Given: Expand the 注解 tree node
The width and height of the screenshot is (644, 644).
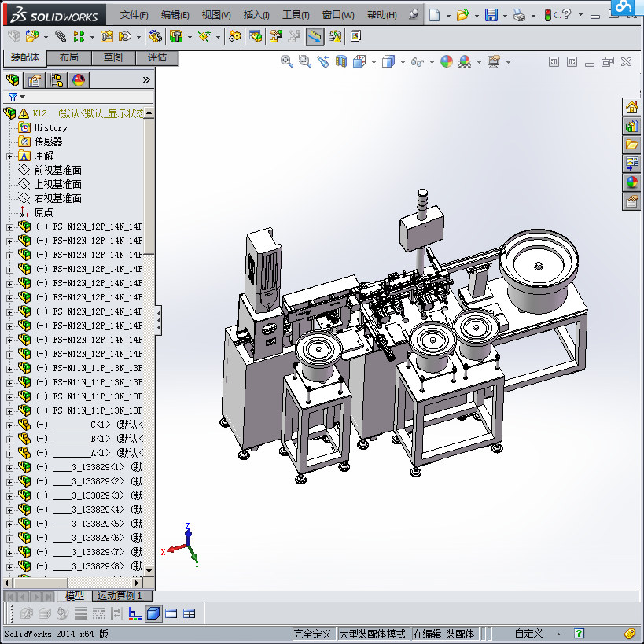Looking at the screenshot, I should tap(10, 156).
